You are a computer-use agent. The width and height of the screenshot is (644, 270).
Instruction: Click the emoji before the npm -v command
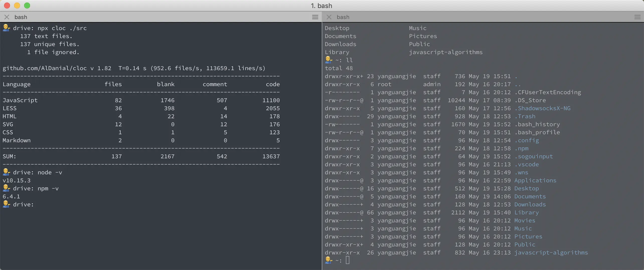pos(6,188)
